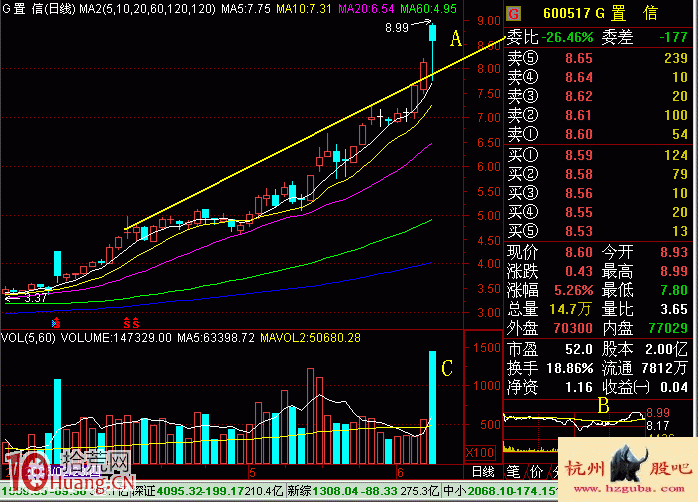The image size is (698, 502).
Task: Click the 净资 1.16 value
Action: 579,388
